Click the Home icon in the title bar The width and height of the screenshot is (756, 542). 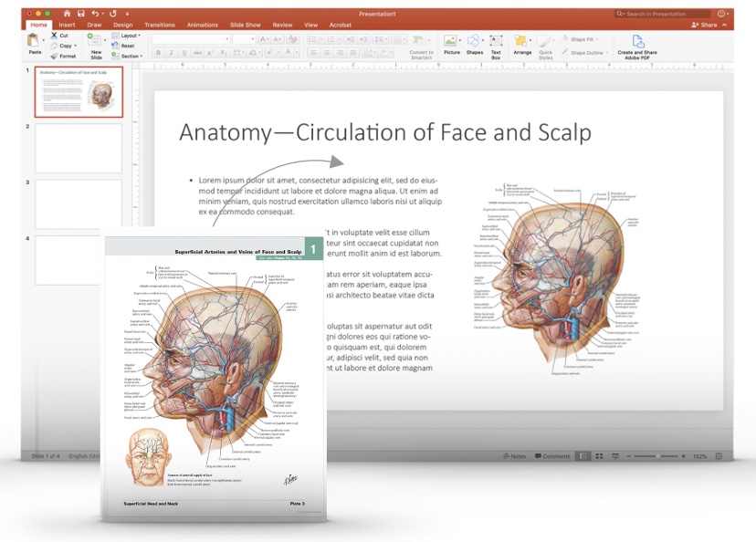(67, 14)
